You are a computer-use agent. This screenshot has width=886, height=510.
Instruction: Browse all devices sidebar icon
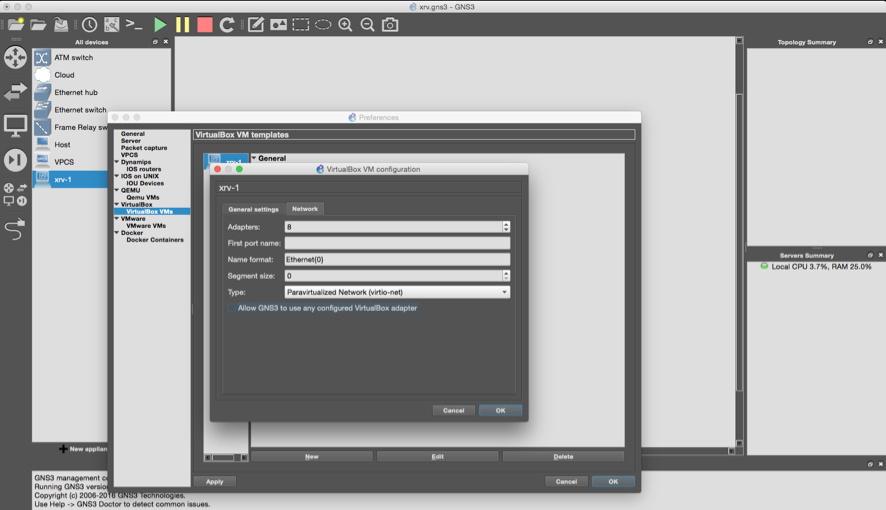coord(15,194)
